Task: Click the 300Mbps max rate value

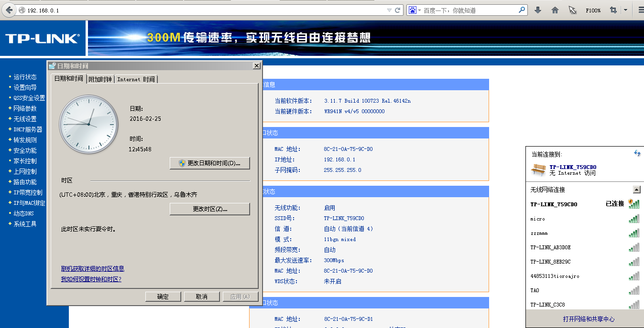Action: 334,260
